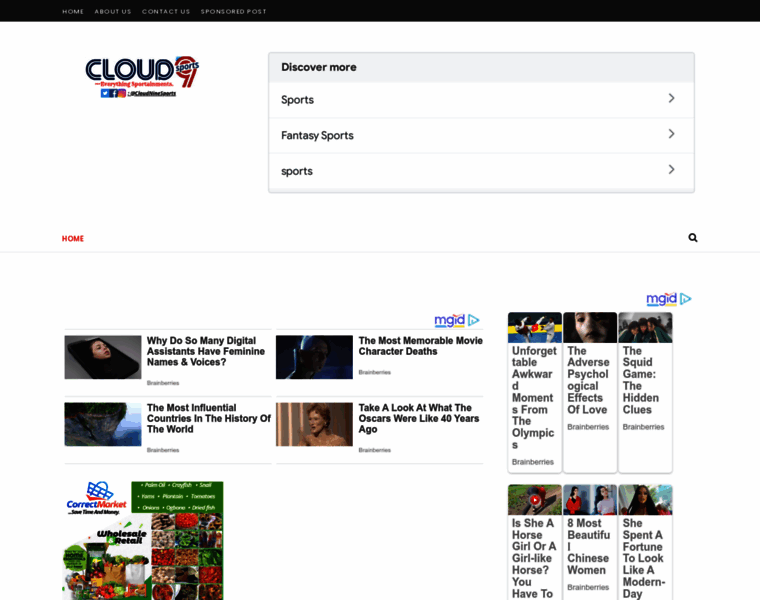The image size is (760, 600).
Task: Open Fantasy Sports discover link
Action: [317, 135]
